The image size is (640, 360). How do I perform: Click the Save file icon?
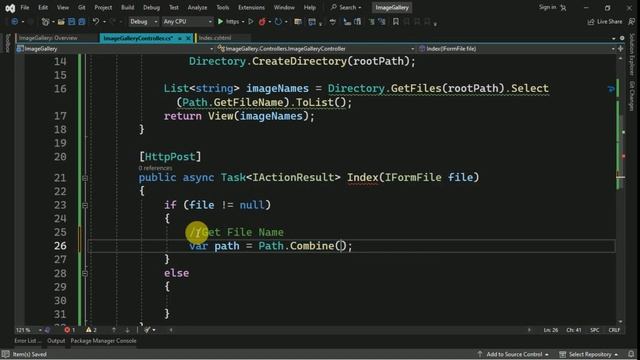(71, 22)
